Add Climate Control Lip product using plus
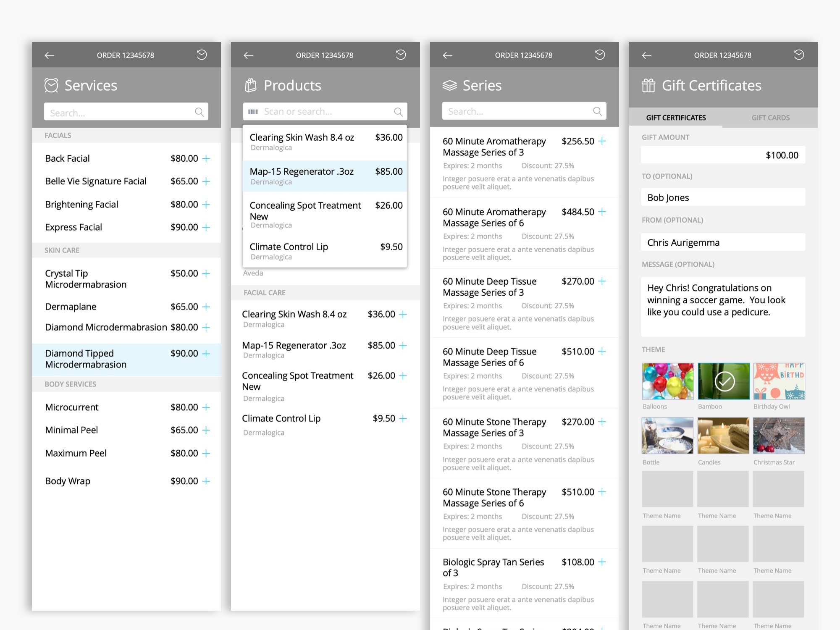840x630 pixels. pos(403,419)
